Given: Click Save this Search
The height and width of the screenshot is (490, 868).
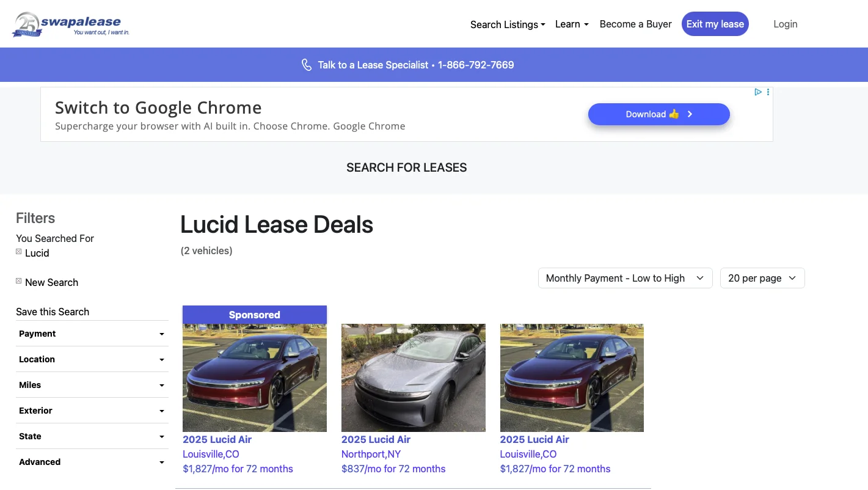Looking at the screenshot, I should [53, 312].
